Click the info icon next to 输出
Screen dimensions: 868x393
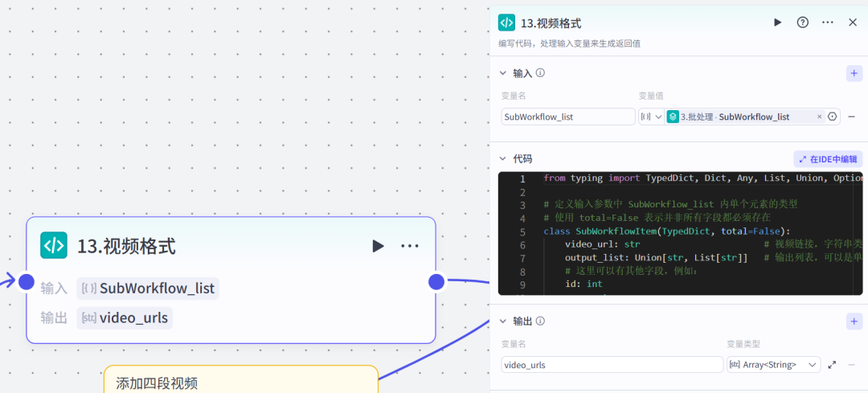(x=540, y=321)
